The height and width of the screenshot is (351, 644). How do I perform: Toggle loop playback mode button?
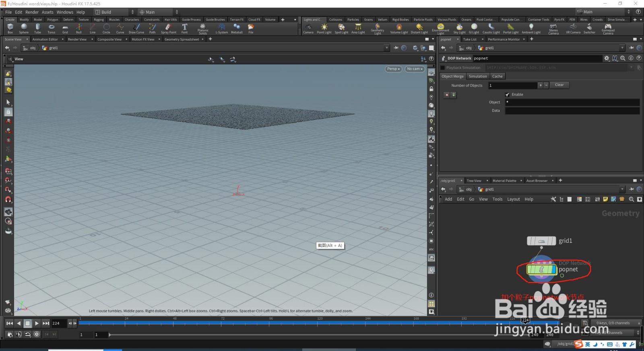(x=28, y=334)
